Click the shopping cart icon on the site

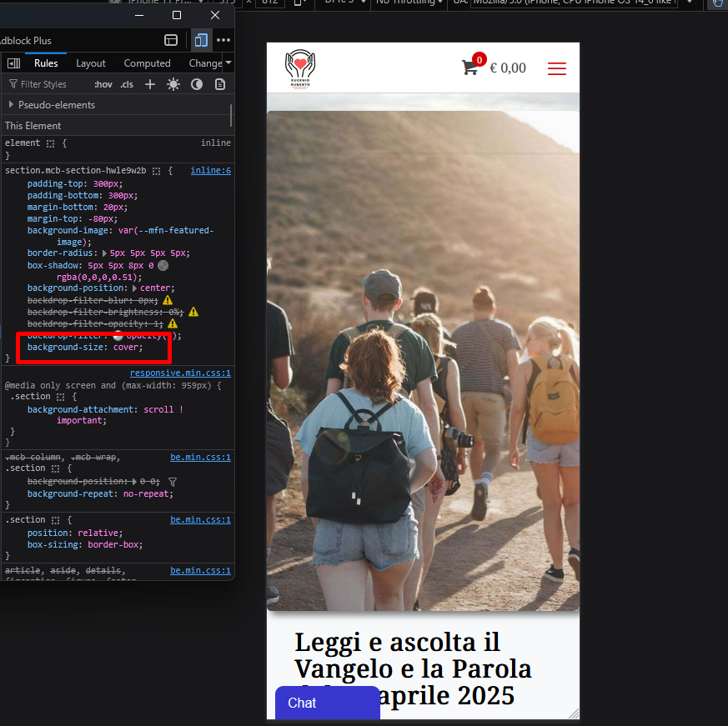470,68
